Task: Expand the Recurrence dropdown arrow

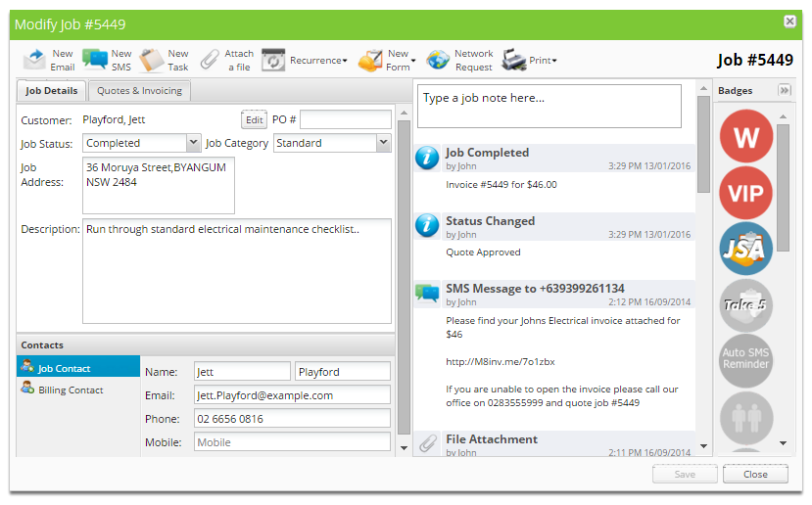Action: 345,61
